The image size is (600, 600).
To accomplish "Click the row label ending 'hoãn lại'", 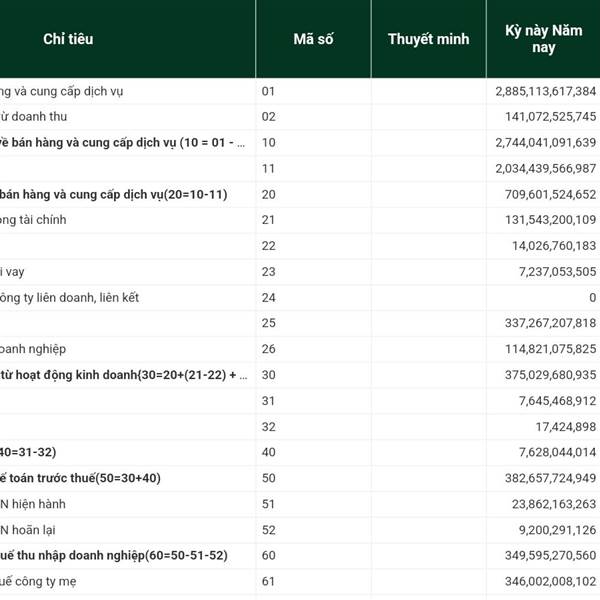I will (x=28, y=530).
